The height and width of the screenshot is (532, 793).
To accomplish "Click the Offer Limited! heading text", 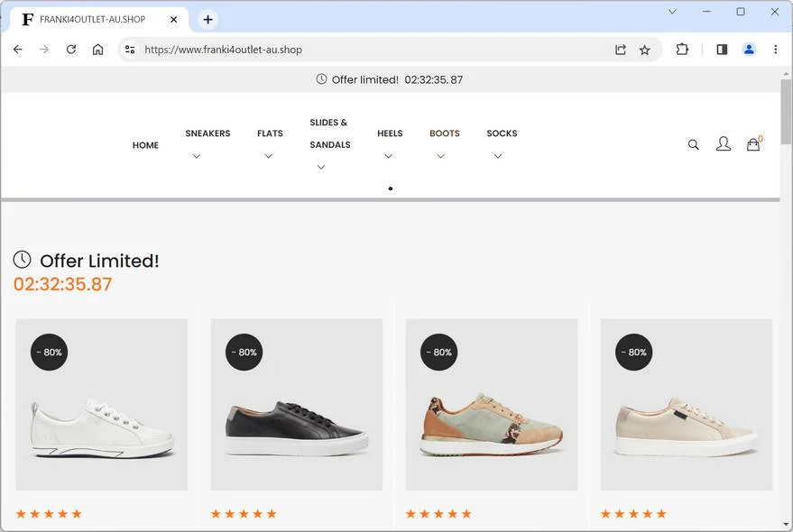I will click(99, 261).
